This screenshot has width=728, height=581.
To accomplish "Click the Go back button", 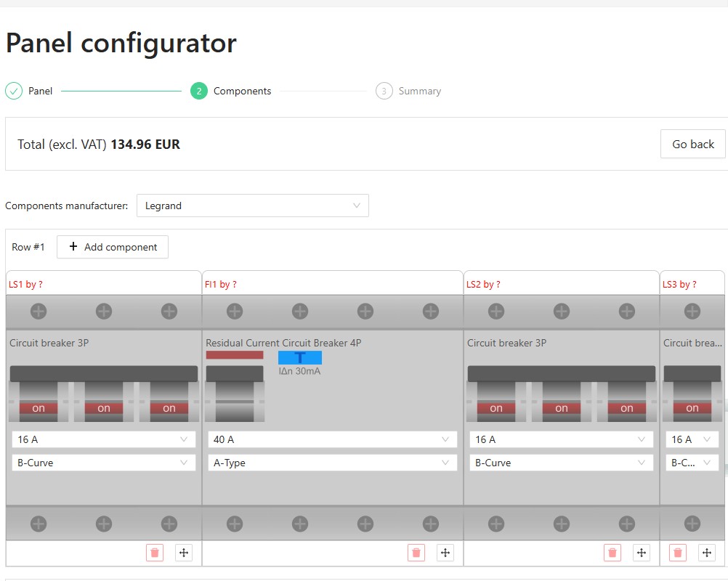I will point(692,145).
